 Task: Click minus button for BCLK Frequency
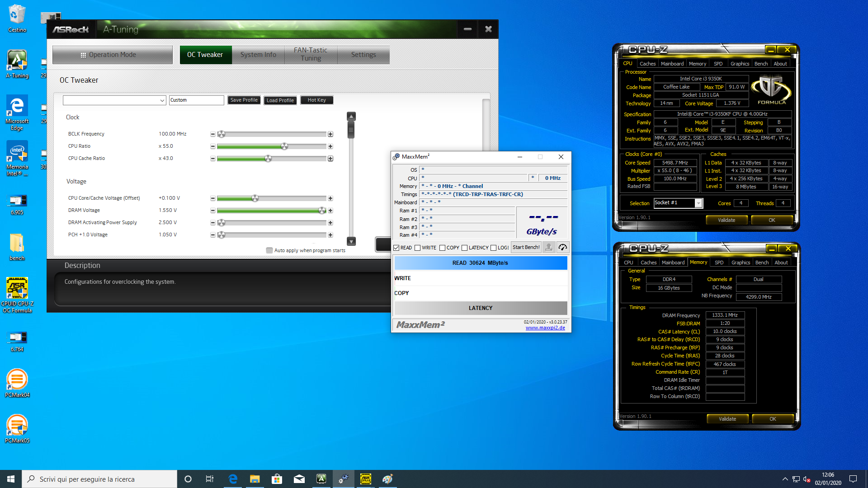click(x=212, y=134)
